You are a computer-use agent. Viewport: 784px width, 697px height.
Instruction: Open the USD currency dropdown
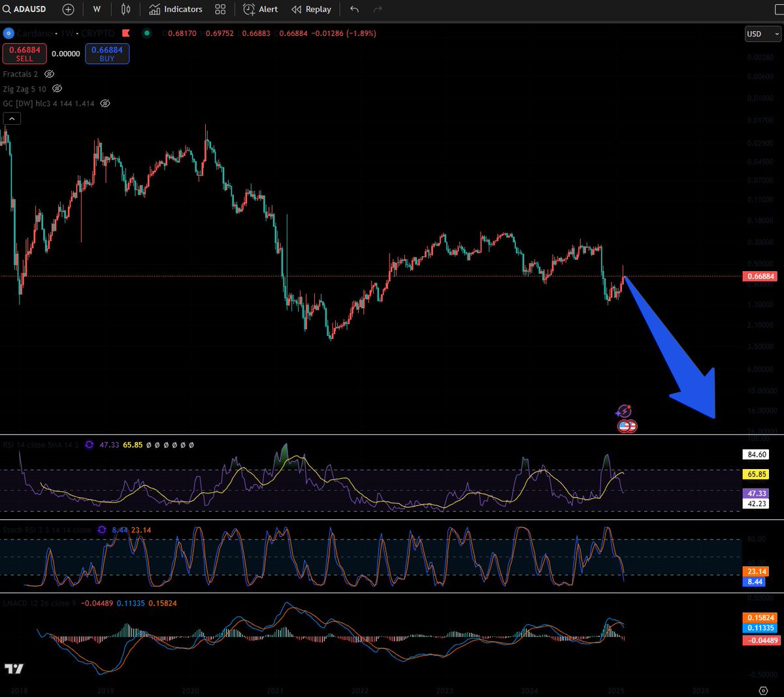(x=762, y=33)
